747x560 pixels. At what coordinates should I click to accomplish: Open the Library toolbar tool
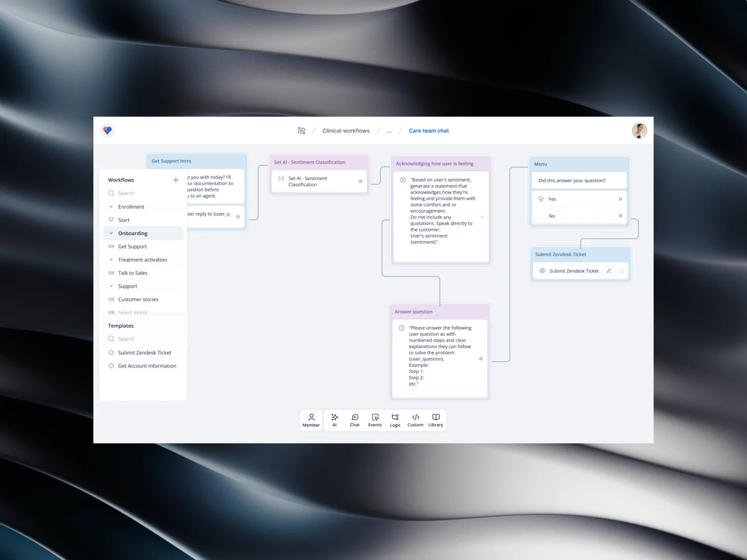[436, 420]
